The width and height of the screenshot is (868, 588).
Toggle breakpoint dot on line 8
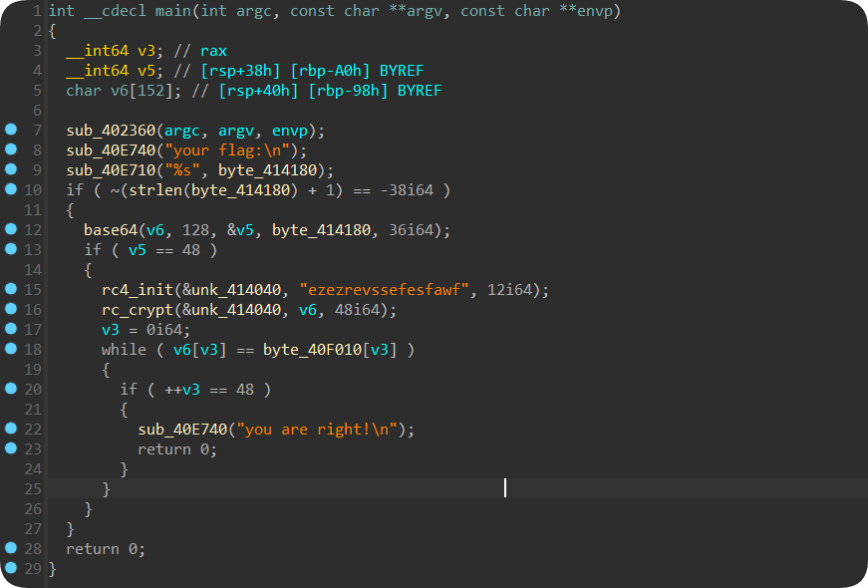coord(11,149)
